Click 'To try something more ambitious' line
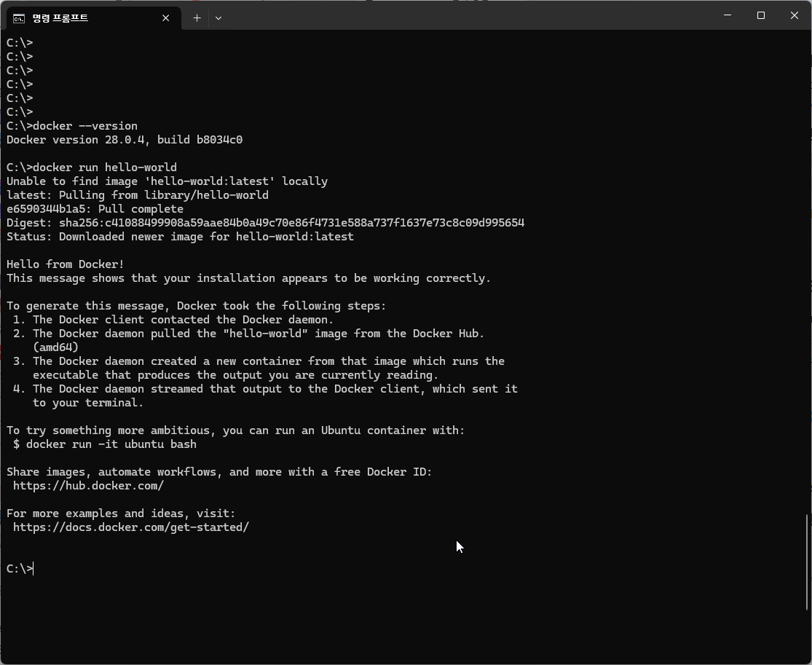Viewport: 812px width, 665px height. click(236, 430)
